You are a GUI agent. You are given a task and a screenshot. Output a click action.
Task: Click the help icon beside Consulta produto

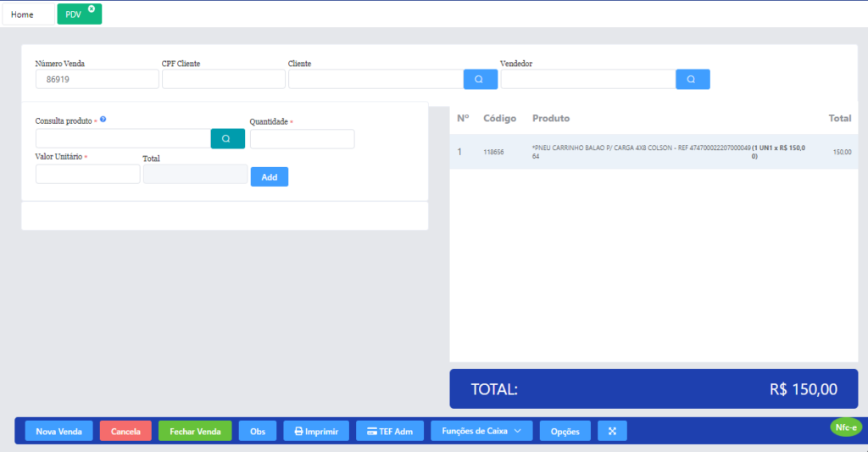point(103,120)
